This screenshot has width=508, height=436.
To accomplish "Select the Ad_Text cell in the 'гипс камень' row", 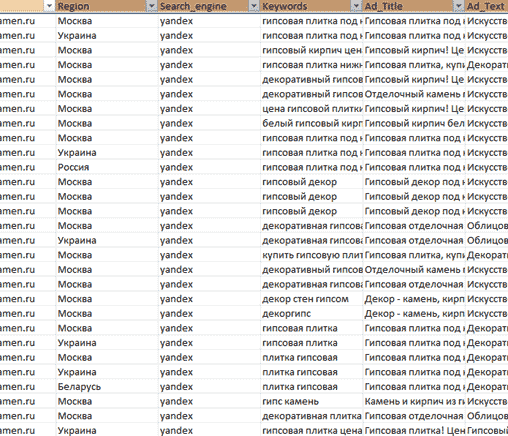I will [487, 401].
